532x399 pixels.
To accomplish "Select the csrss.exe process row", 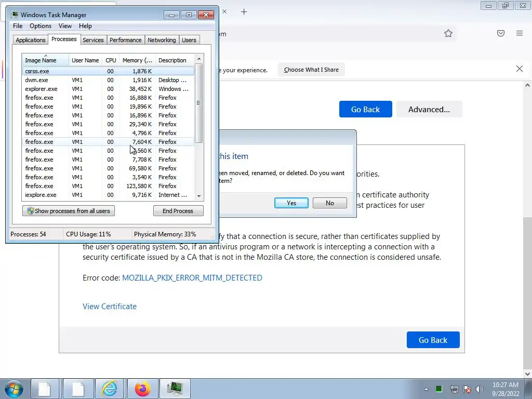I will click(108, 71).
